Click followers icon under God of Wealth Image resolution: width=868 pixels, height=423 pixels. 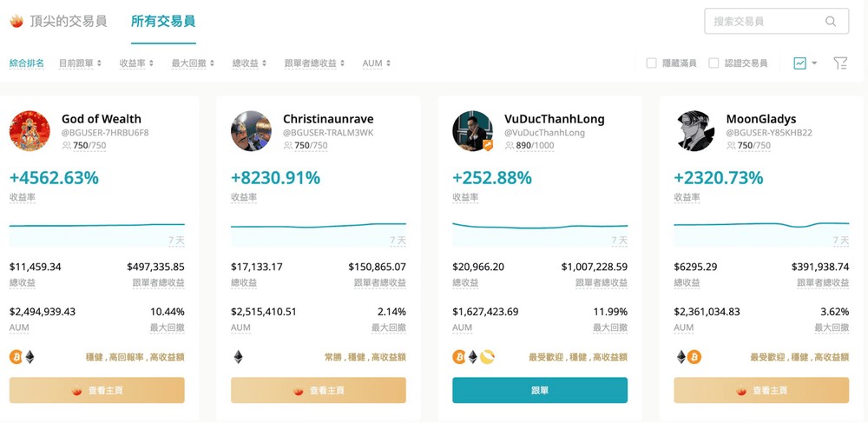[67, 146]
